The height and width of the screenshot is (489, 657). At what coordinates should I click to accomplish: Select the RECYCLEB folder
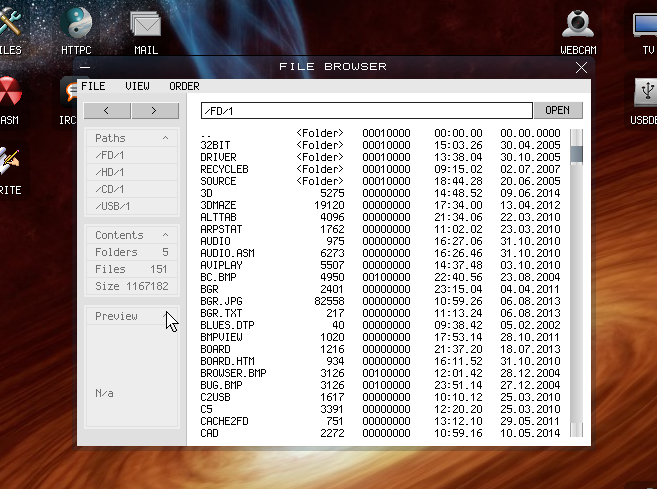[x=380, y=169]
